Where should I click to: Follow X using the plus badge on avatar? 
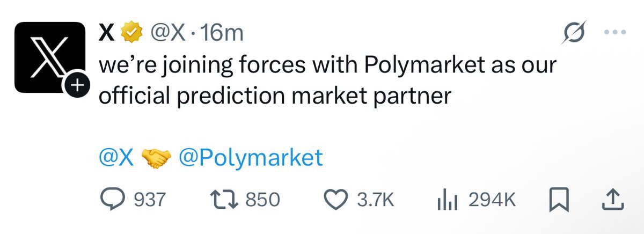(x=77, y=85)
